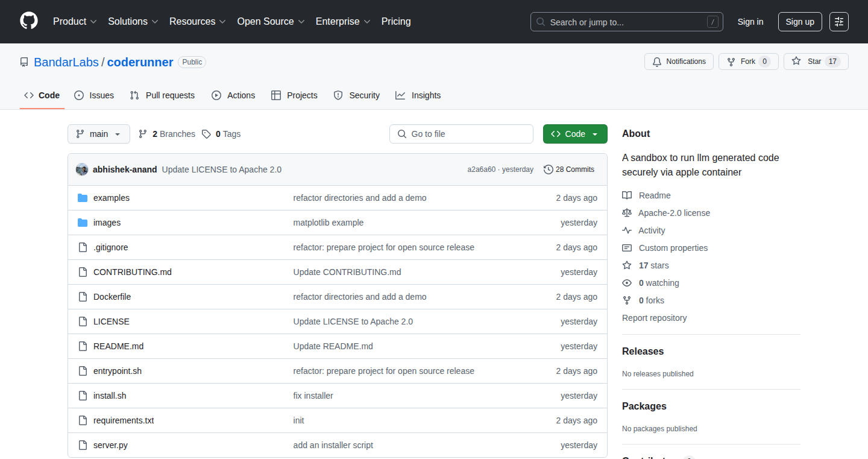Image resolution: width=868 pixels, height=459 pixels.
Task: Expand the Solutions menu
Action: pyautogui.click(x=133, y=22)
